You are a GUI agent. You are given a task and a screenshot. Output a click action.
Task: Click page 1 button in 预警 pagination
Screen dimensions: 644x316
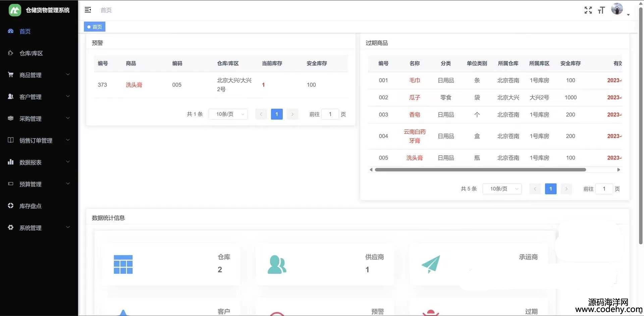277,114
